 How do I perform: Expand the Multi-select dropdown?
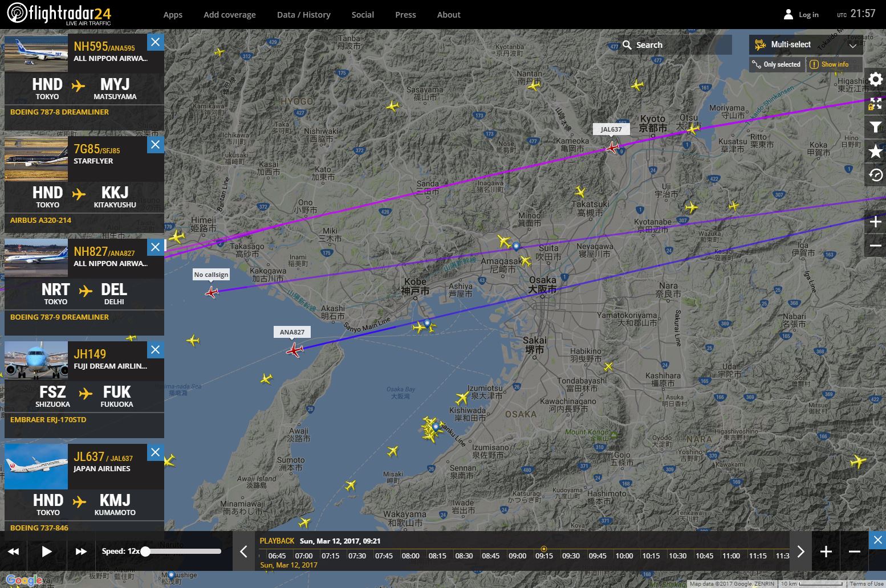tap(805, 44)
